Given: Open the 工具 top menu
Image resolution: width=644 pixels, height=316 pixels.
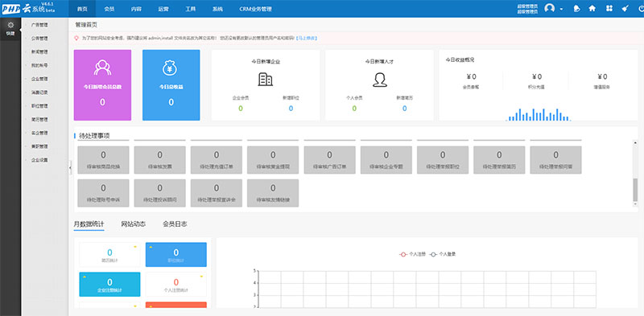Looking at the screenshot, I should (x=191, y=9).
